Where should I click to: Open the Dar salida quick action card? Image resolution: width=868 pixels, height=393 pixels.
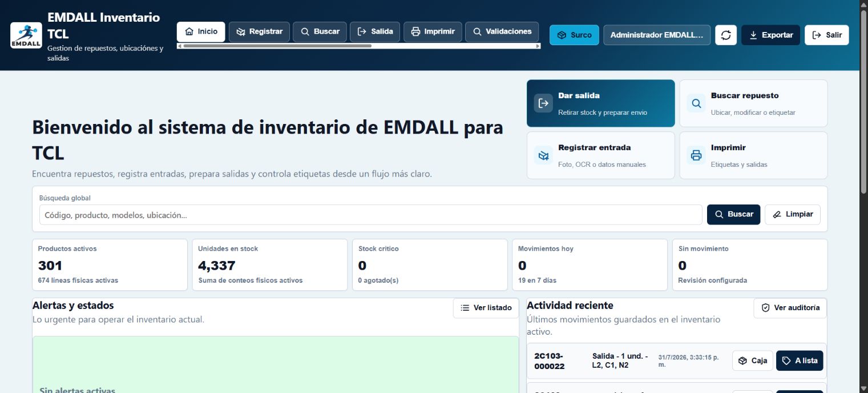pos(600,103)
